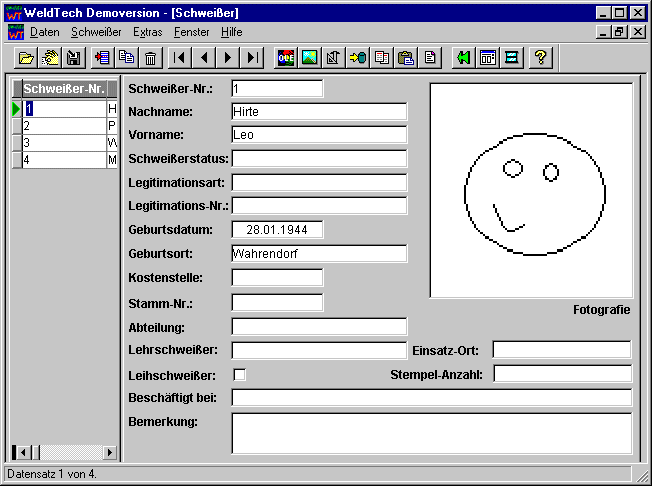Select row 4 in Schweißer-Nr. list

pos(63,160)
